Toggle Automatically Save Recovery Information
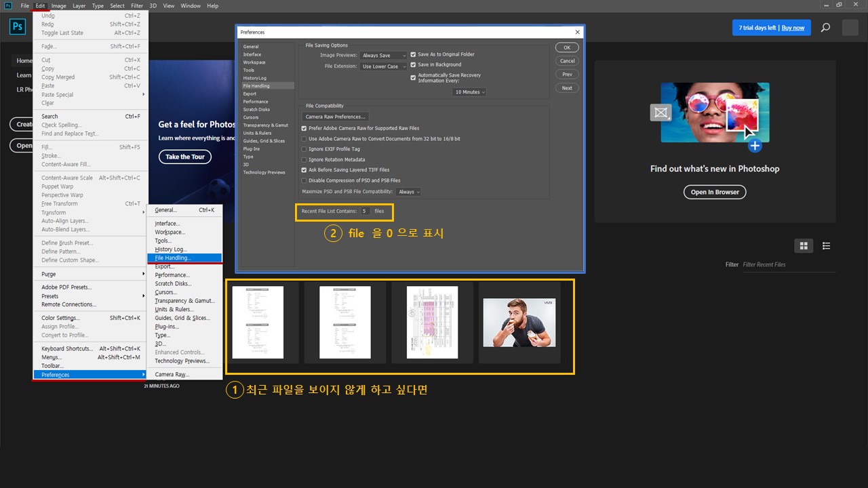The image size is (868, 488). 414,77
